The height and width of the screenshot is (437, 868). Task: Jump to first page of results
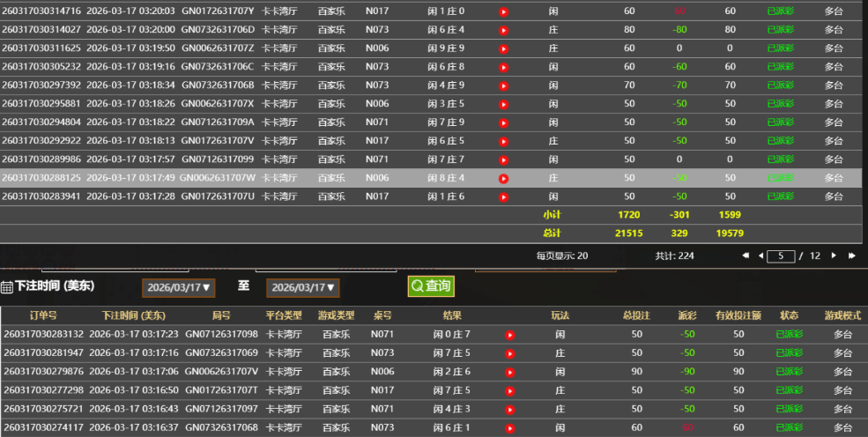pyautogui.click(x=746, y=256)
